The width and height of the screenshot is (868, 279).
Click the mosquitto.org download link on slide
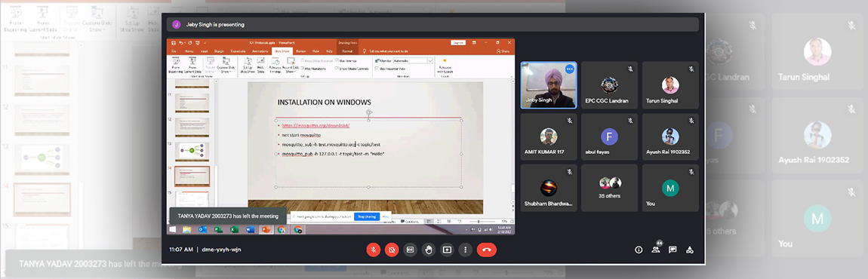tap(315, 126)
